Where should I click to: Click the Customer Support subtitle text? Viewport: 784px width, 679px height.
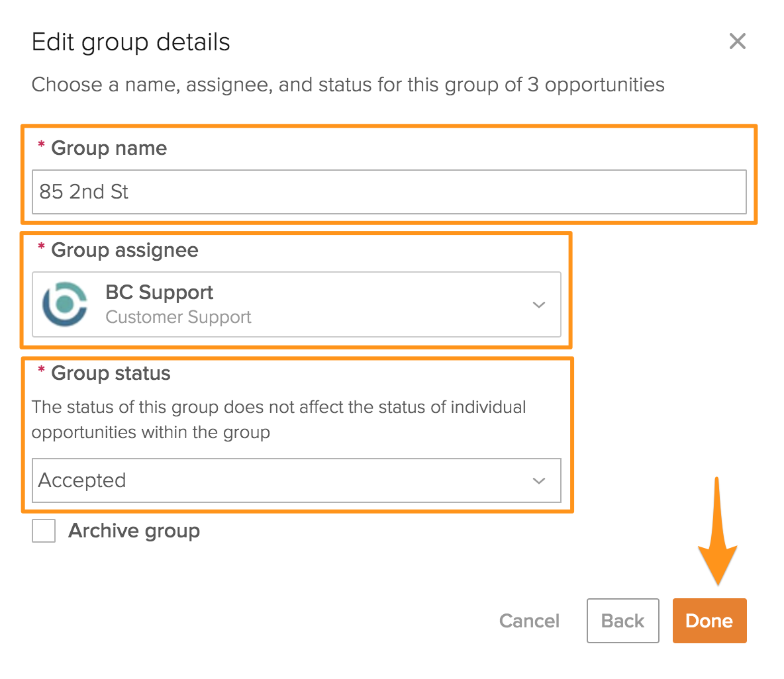tap(178, 318)
